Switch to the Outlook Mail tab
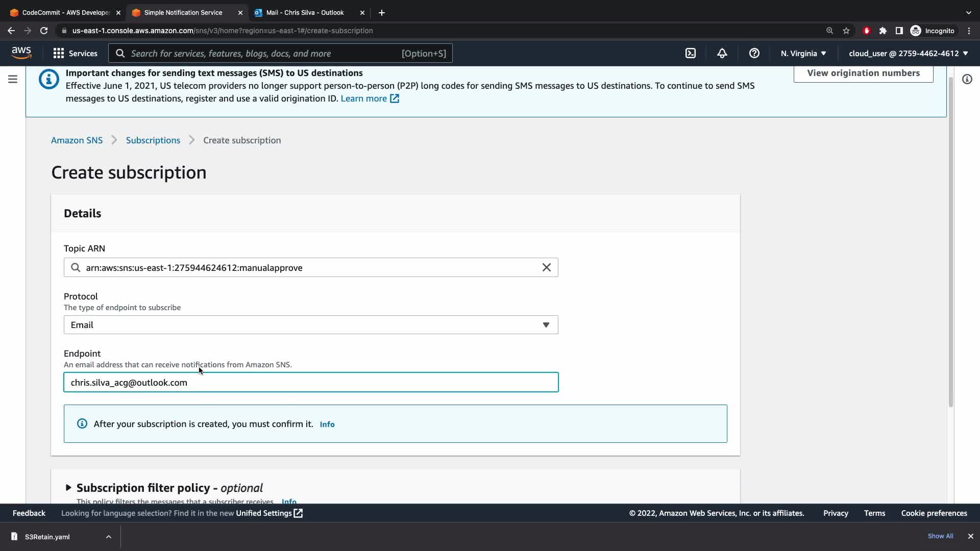The image size is (980, 551). tap(305, 12)
